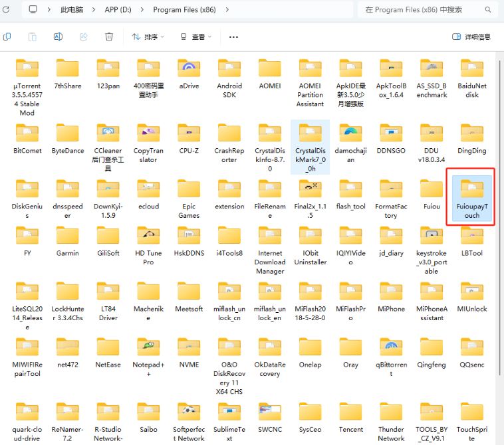Expand chevron after APP (D:) breadcrumb
The width and height of the screenshot is (504, 445).
point(142,10)
